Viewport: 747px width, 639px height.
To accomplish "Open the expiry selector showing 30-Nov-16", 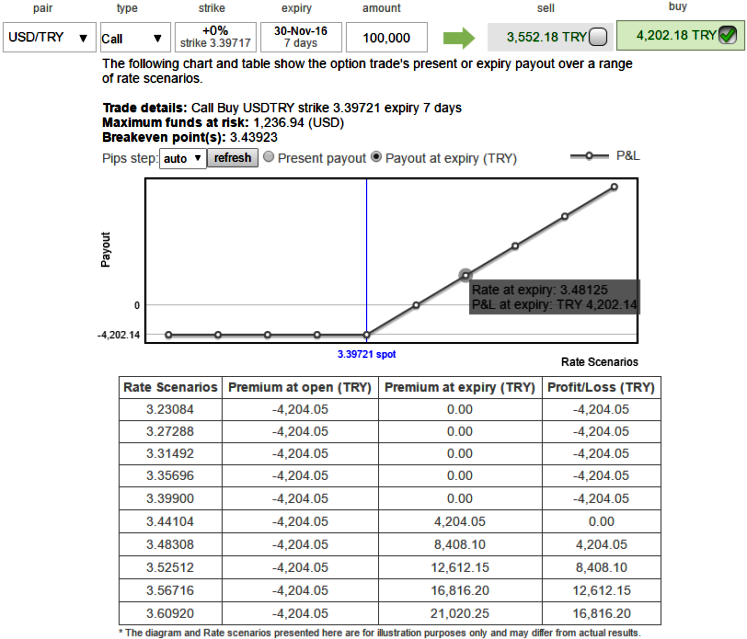I will click(x=301, y=37).
